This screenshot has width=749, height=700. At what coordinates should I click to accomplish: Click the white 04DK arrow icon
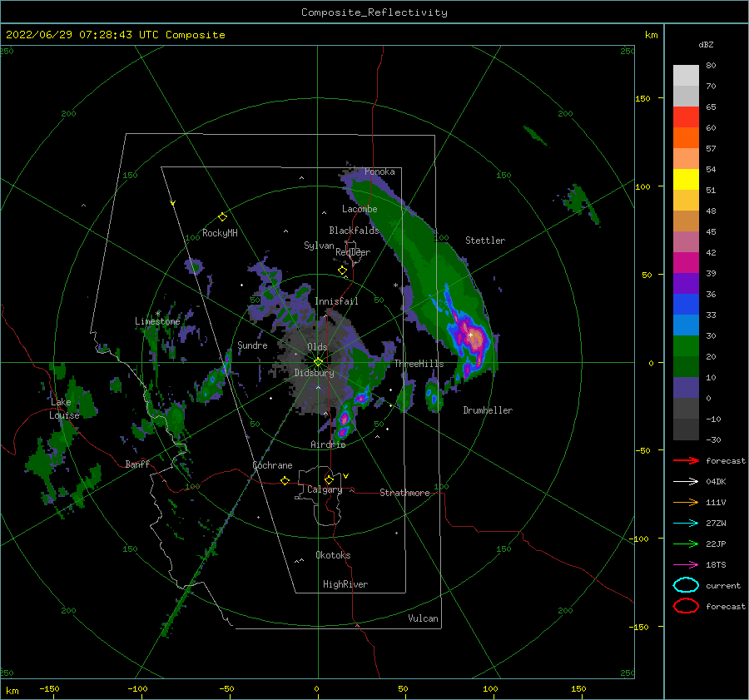pyautogui.click(x=686, y=482)
